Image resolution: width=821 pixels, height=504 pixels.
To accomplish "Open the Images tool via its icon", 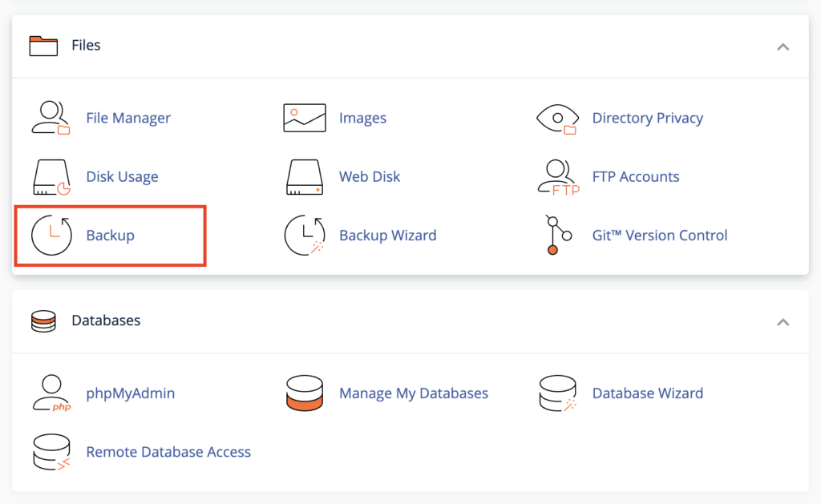I will (305, 117).
